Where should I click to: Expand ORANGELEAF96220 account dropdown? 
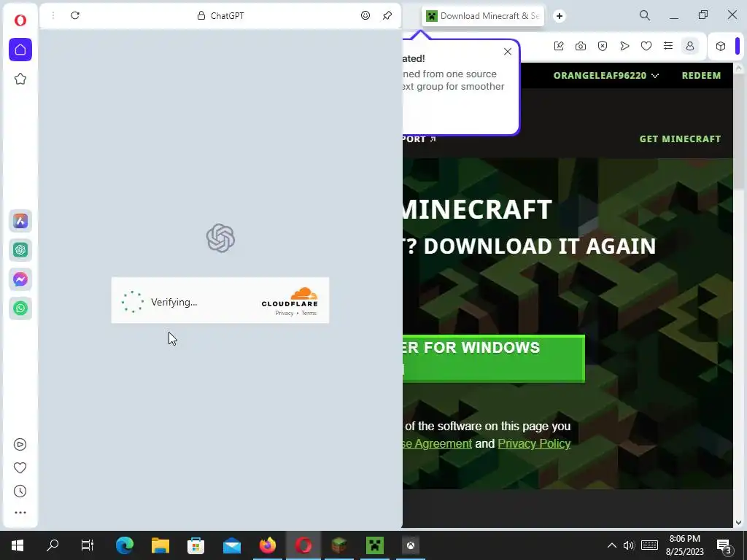(x=606, y=75)
